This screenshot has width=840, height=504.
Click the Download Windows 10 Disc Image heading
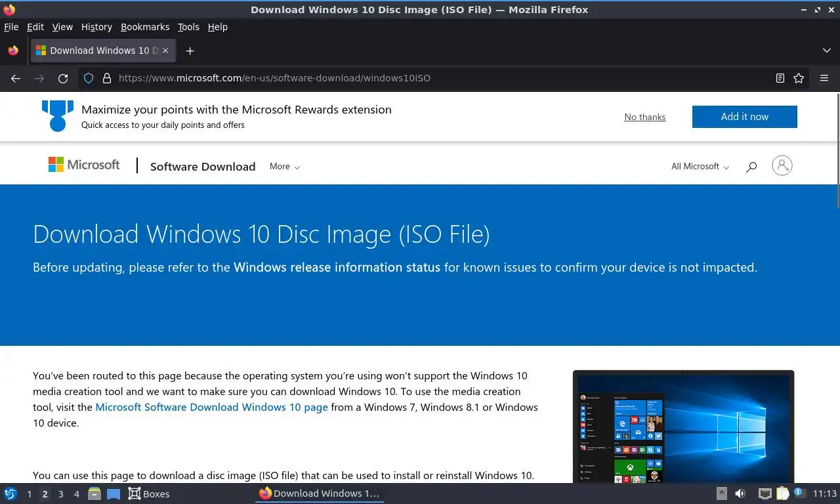tap(261, 234)
